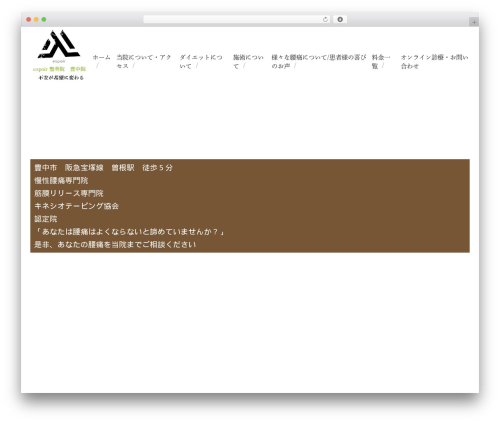This screenshot has height=423, width=500.
Task: Open 当院について・アクセス menu item
Action: point(144,62)
